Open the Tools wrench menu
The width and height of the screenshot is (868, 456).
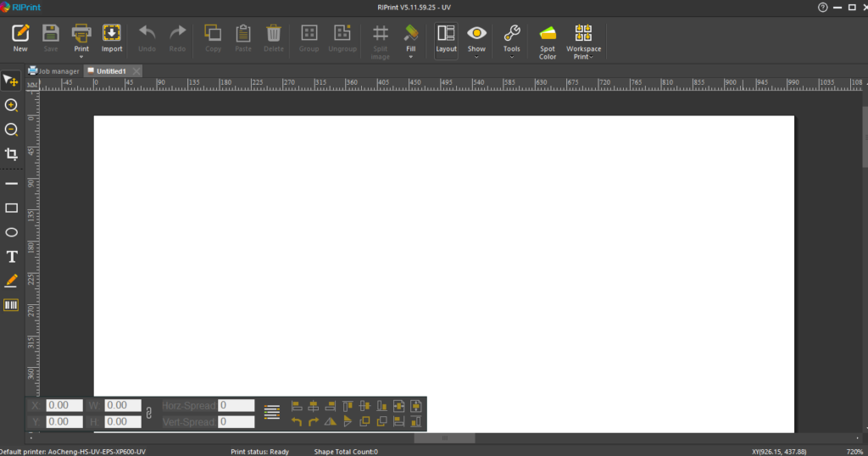(511, 33)
